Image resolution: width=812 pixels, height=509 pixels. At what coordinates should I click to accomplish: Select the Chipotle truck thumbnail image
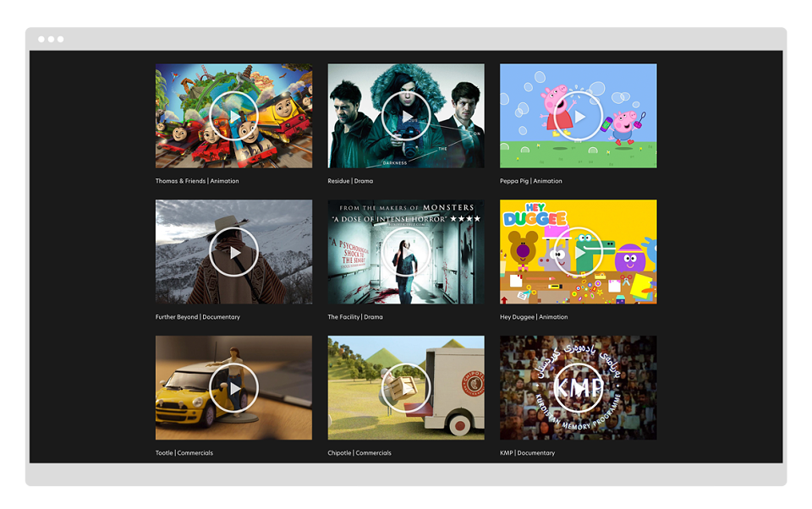pos(406,388)
